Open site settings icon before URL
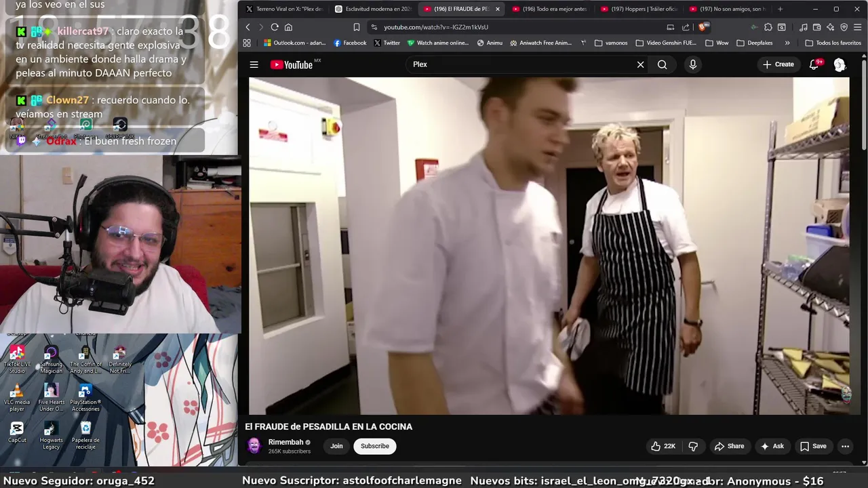 click(374, 27)
